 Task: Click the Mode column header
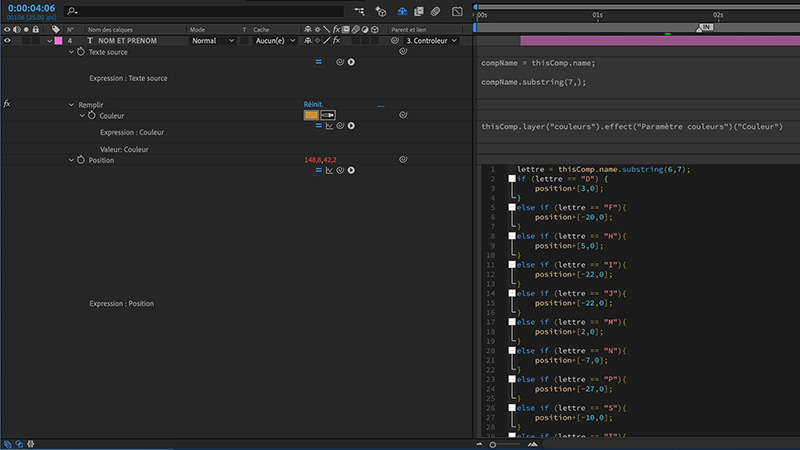coord(197,30)
